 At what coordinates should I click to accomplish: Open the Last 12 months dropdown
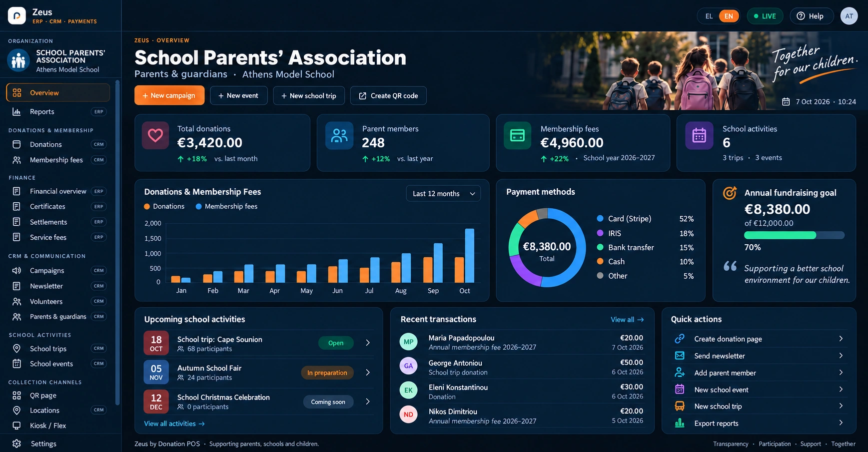click(443, 194)
